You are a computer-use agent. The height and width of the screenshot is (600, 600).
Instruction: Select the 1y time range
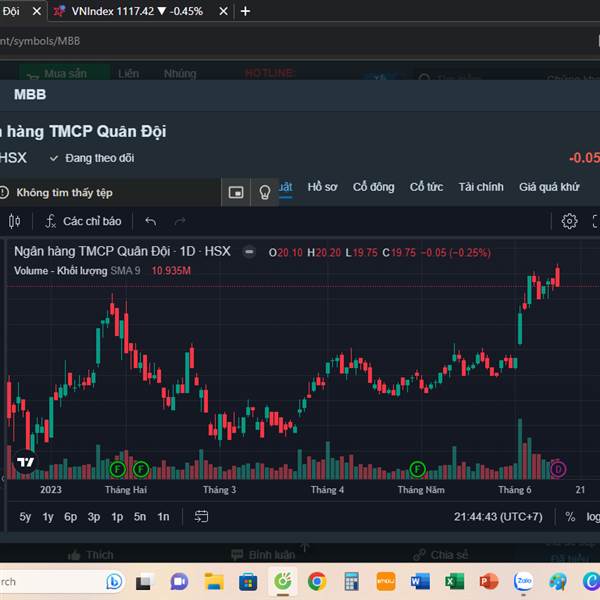coord(48,517)
